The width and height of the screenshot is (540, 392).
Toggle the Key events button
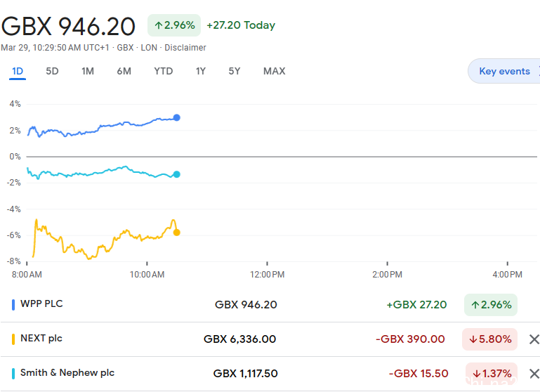pyautogui.click(x=504, y=71)
